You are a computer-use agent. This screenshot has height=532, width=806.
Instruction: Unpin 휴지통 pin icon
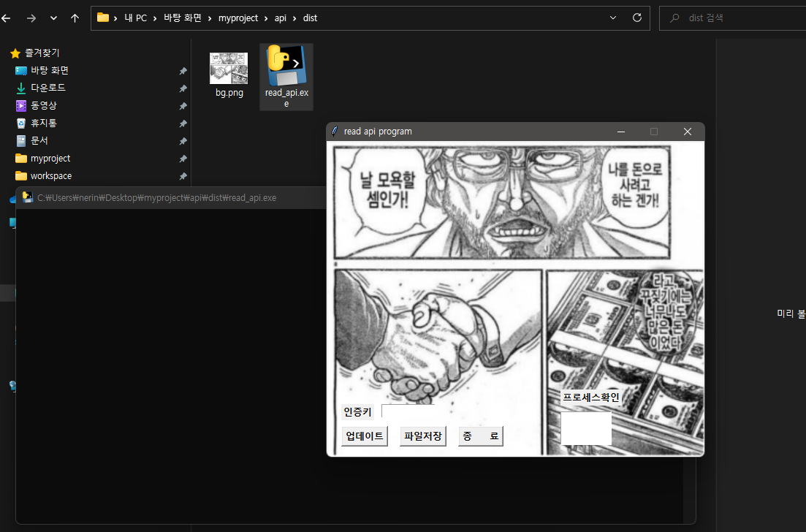(x=183, y=123)
